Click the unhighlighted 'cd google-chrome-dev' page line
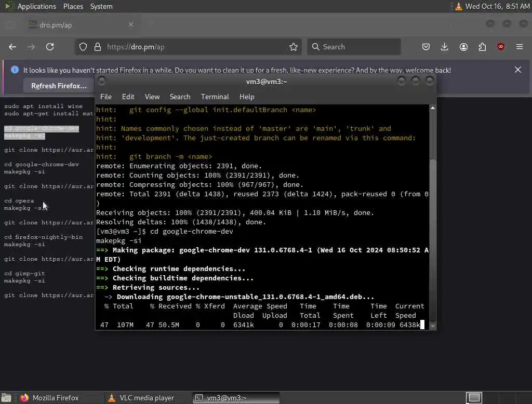Screen dimensions: 532x404 pyautogui.click(x=42, y=165)
